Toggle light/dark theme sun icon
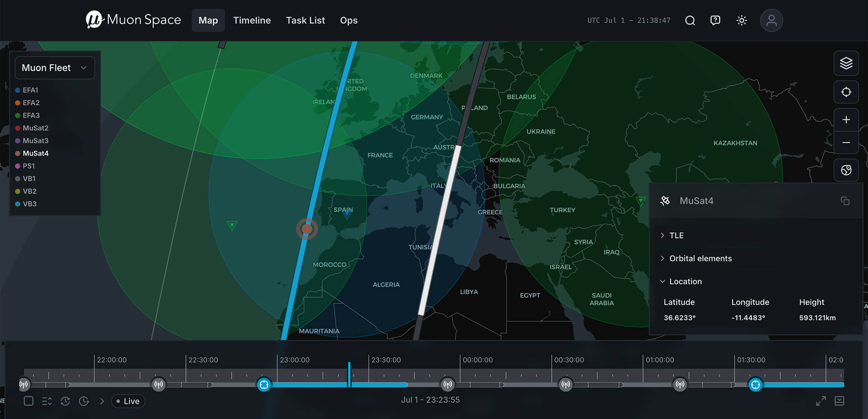This screenshot has height=419, width=868. pyautogui.click(x=741, y=20)
